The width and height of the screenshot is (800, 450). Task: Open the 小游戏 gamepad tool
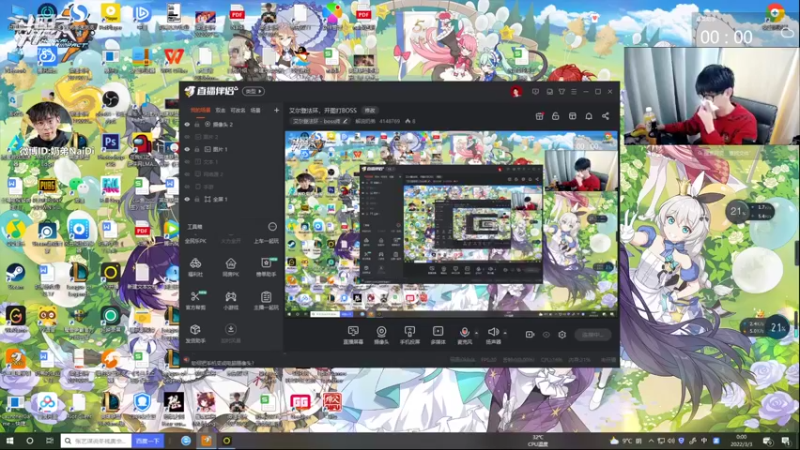231,300
